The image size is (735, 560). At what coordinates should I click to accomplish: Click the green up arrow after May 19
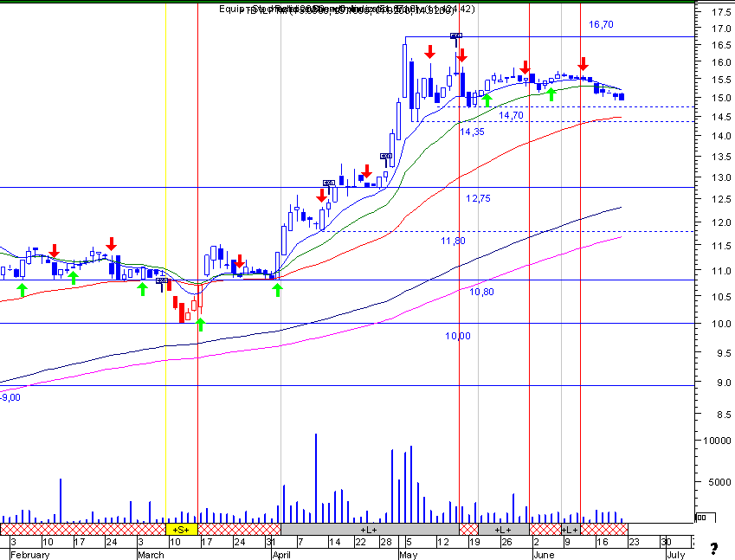(x=487, y=100)
